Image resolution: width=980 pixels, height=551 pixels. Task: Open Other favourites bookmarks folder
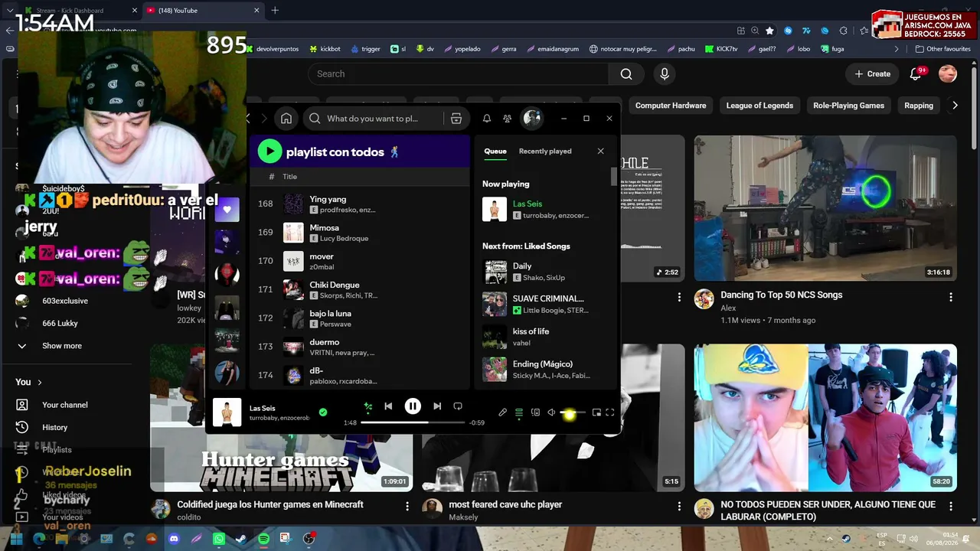(943, 49)
